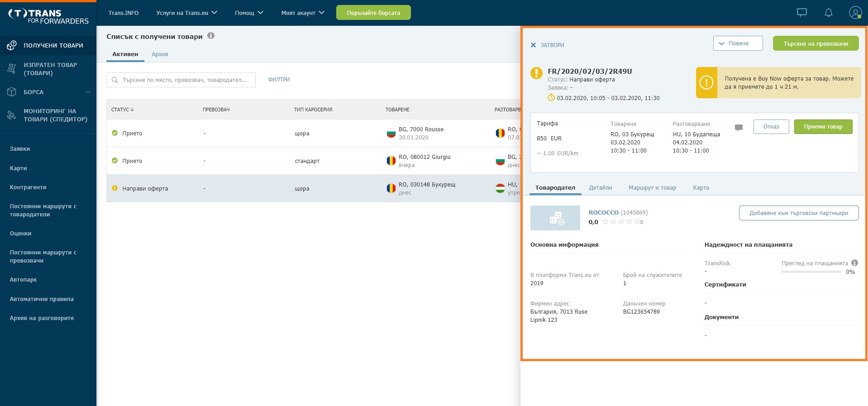Click Bulgarian flag in Rousse row
868x406 pixels.
pyautogui.click(x=391, y=133)
